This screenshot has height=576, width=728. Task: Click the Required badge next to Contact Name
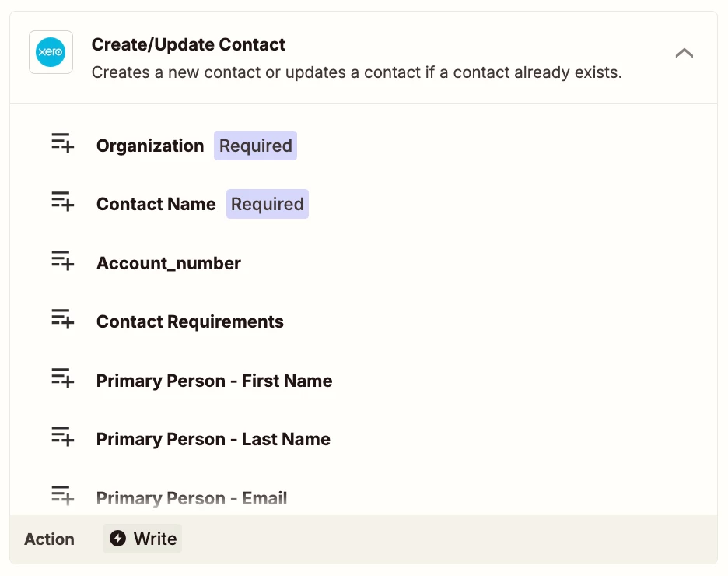pos(268,204)
